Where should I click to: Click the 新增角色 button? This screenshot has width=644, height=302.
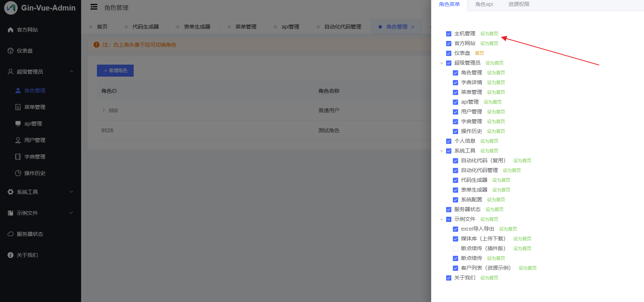pyautogui.click(x=115, y=71)
